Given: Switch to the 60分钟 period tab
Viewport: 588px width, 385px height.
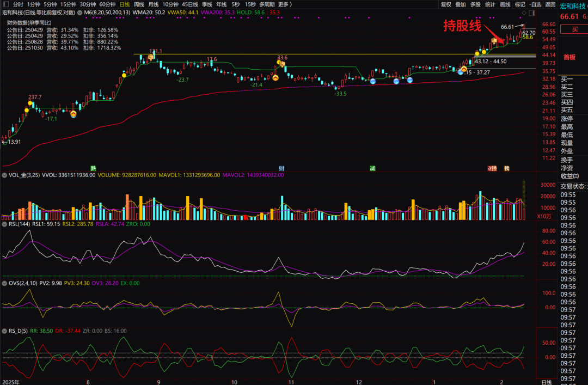Looking at the screenshot, I should point(107,4).
